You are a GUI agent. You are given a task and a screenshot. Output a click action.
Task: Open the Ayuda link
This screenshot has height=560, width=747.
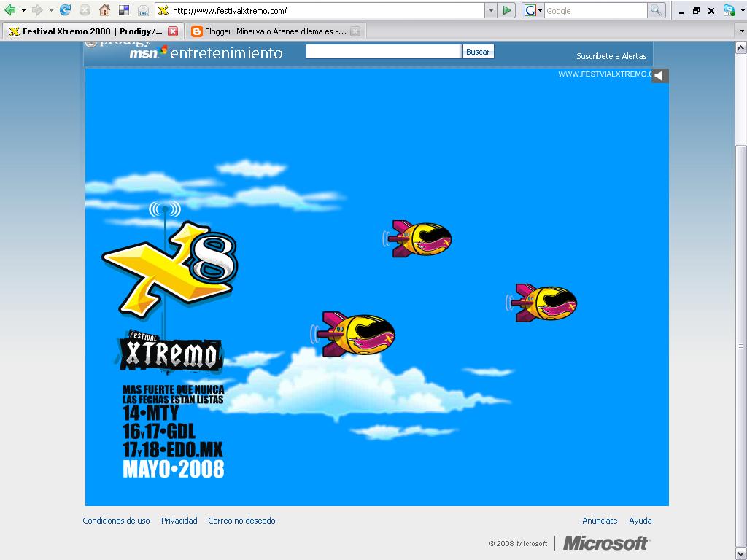[x=640, y=521]
